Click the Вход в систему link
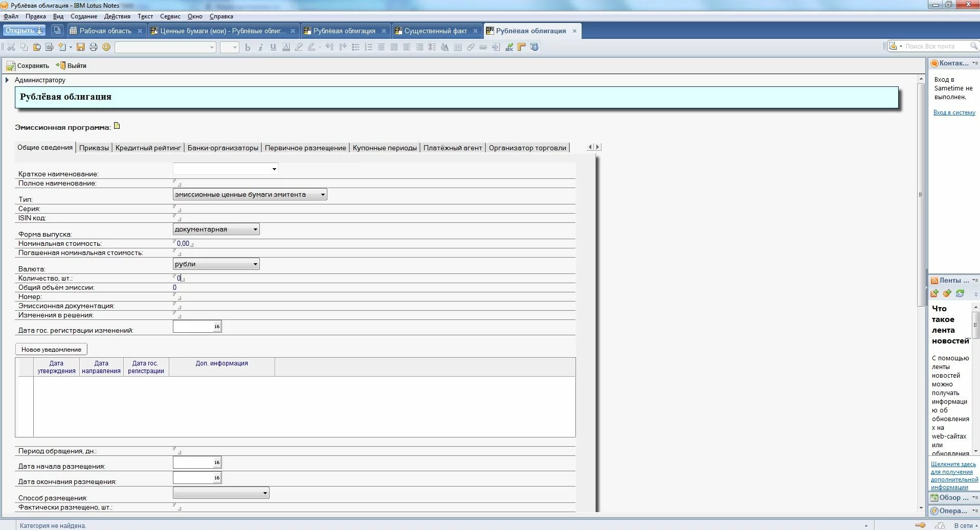Image resolution: width=980 pixels, height=530 pixels. (954, 112)
